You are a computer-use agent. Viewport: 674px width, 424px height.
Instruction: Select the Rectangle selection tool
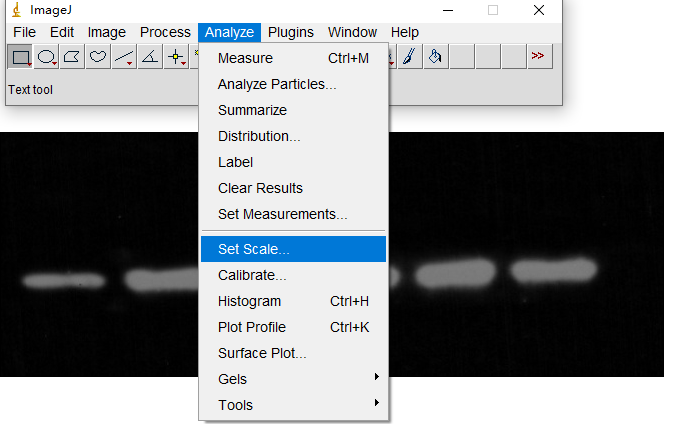point(19,58)
